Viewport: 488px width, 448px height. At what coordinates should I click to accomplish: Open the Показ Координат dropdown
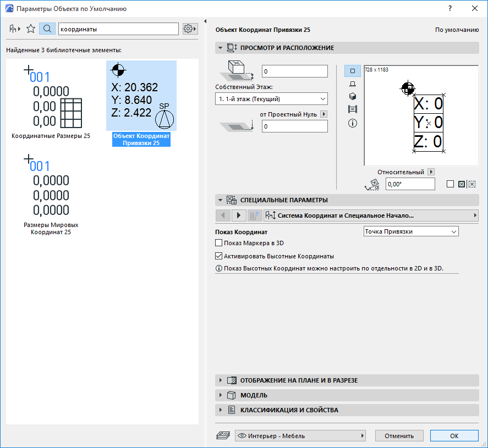point(411,231)
